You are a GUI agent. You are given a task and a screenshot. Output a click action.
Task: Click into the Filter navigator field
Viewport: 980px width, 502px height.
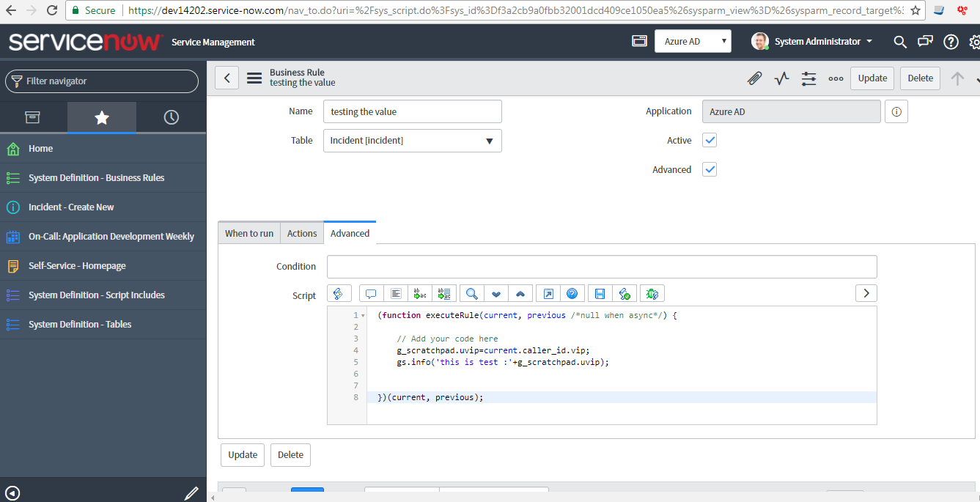click(x=102, y=81)
